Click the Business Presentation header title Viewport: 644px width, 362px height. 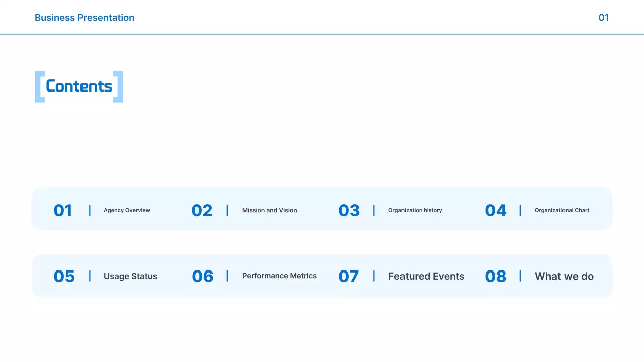point(84,18)
